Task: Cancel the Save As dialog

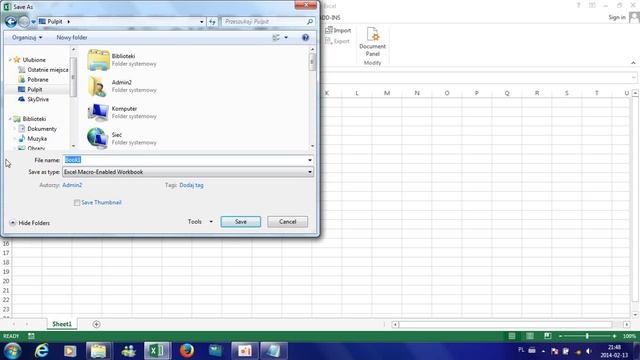Action: [x=287, y=222]
